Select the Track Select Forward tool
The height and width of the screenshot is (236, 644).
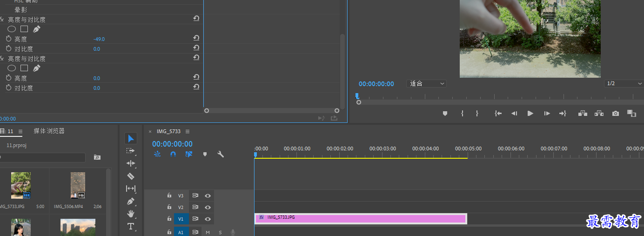click(x=131, y=151)
